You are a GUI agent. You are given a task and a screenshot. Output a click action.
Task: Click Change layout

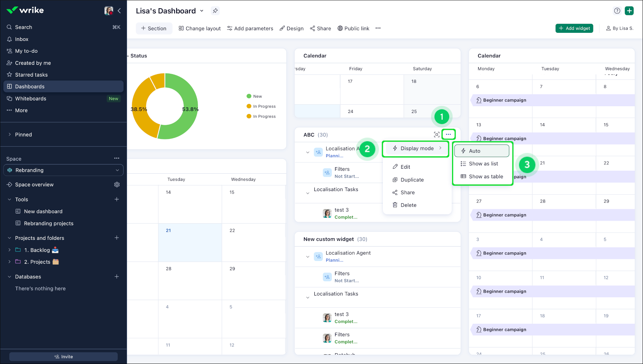(x=199, y=29)
